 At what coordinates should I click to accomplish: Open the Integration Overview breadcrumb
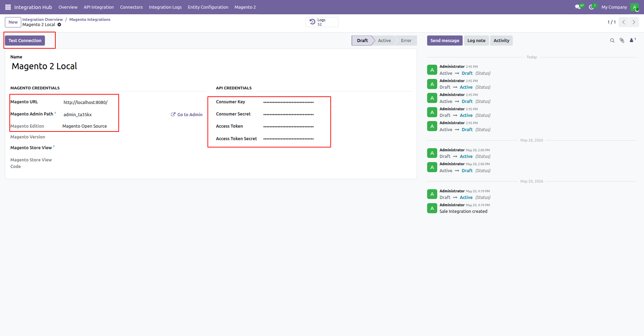click(x=42, y=19)
